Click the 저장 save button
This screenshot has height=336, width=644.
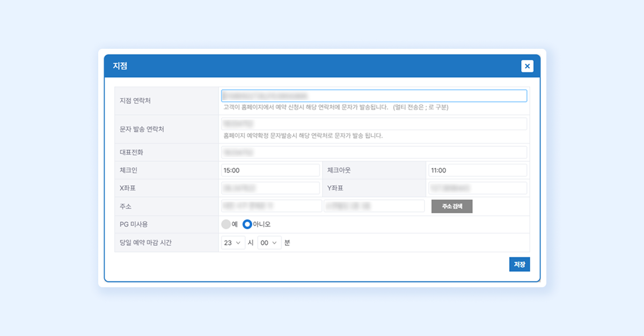(x=519, y=264)
